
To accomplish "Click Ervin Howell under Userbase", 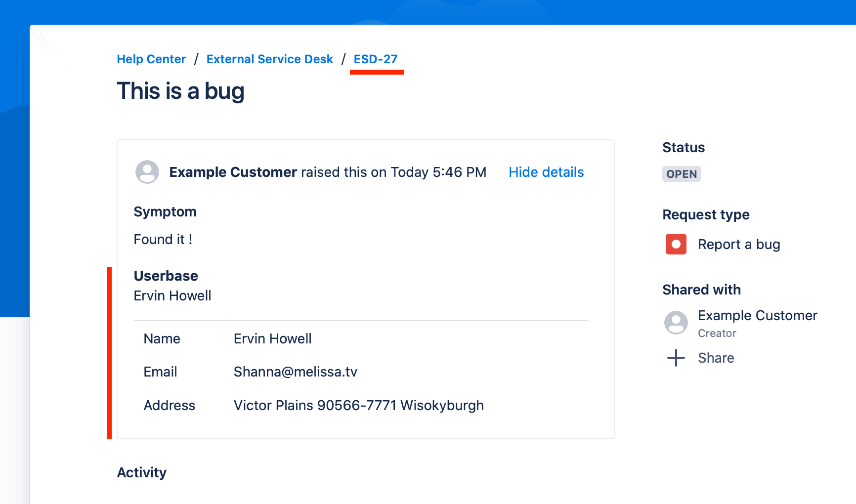I will coord(172,295).
